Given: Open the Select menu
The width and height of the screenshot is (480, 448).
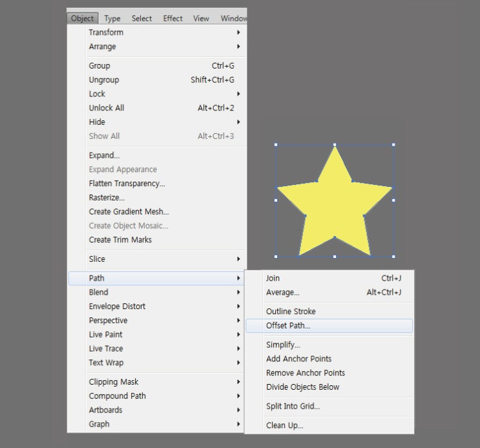Looking at the screenshot, I should [141, 18].
